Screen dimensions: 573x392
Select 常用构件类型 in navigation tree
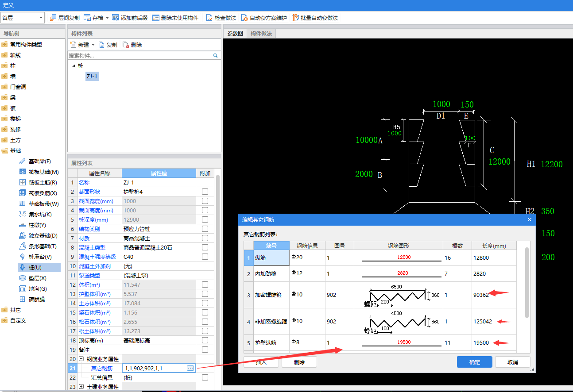26,45
